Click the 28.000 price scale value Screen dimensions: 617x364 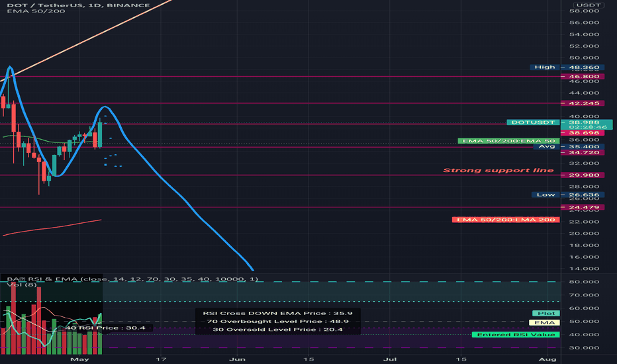[584, 187]
